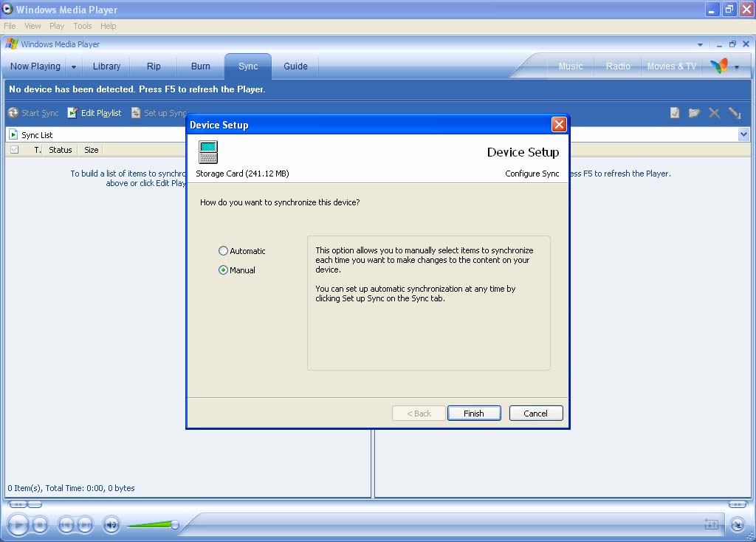The height and width of the screenshot is (542, 756).
Task: Click the Storage Card device icon
Action: (208, 152)
